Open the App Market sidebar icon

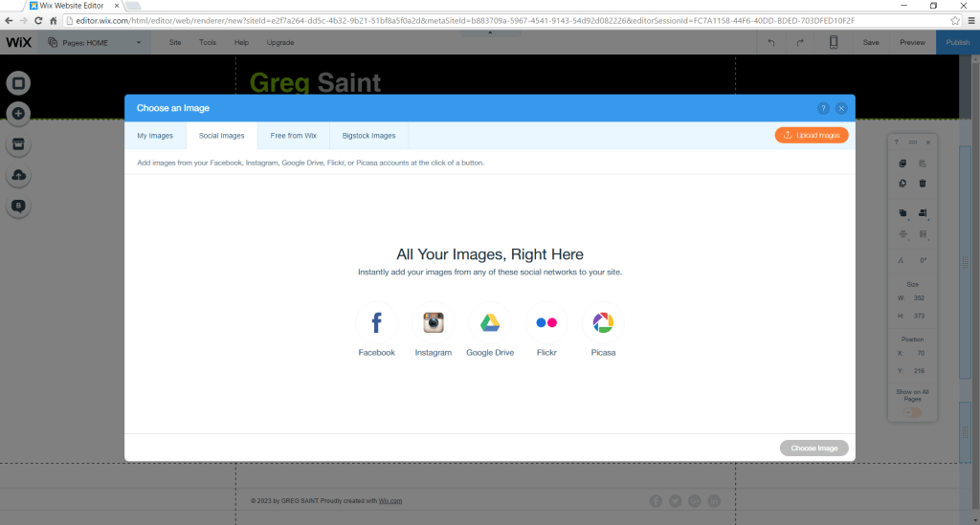19,144
